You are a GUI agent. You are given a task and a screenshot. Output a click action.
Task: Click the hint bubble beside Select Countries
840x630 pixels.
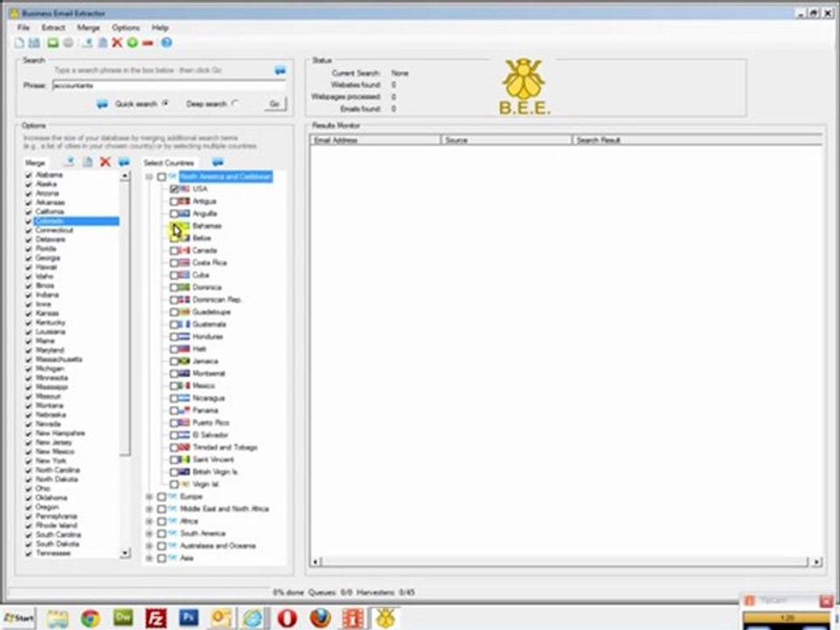coord(218,162)
